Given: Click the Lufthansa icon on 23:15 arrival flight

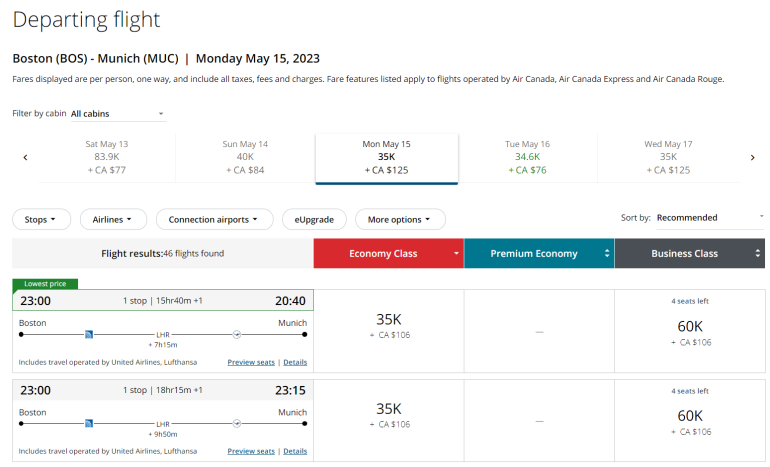Looking at the screenshot, I should [237, 423].
